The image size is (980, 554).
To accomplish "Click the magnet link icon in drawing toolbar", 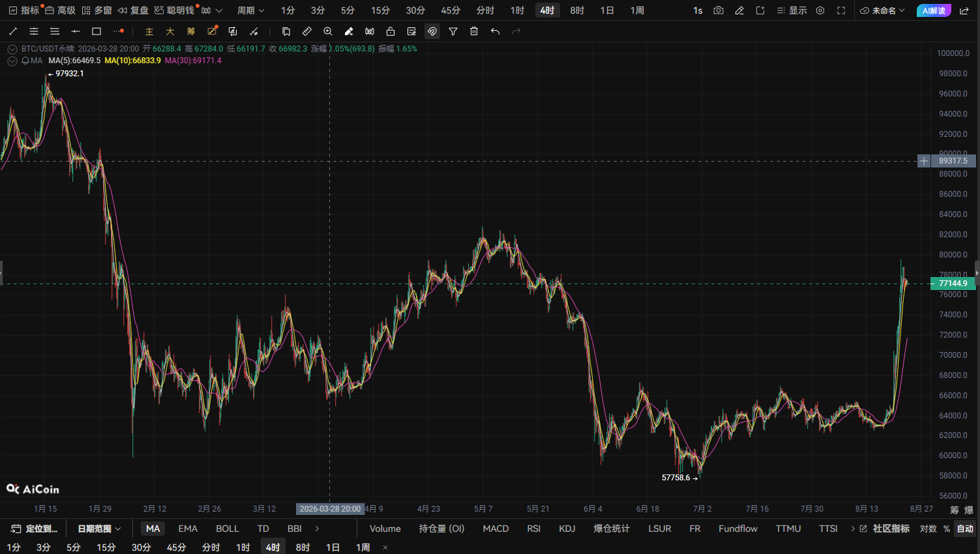I will (x=432, y=31).
